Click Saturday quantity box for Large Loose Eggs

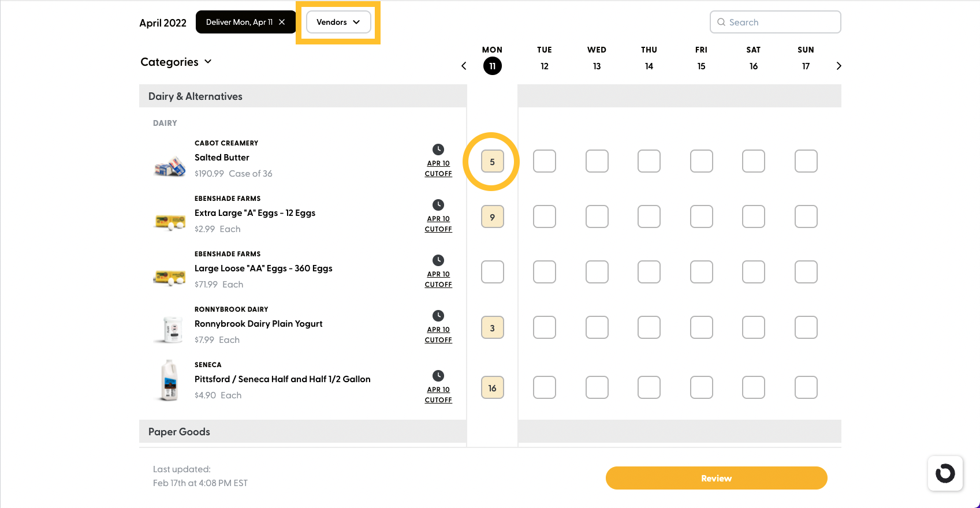click(754, 272)
